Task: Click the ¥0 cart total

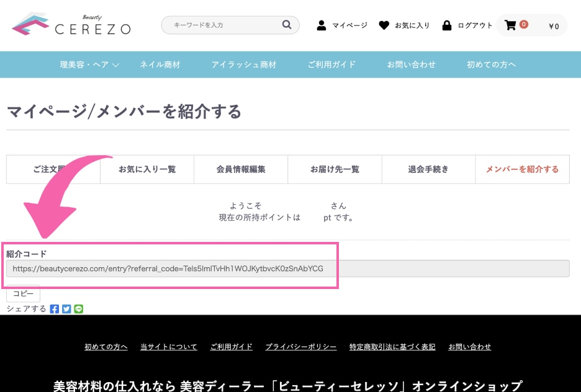Action: [x=554, y=26]
